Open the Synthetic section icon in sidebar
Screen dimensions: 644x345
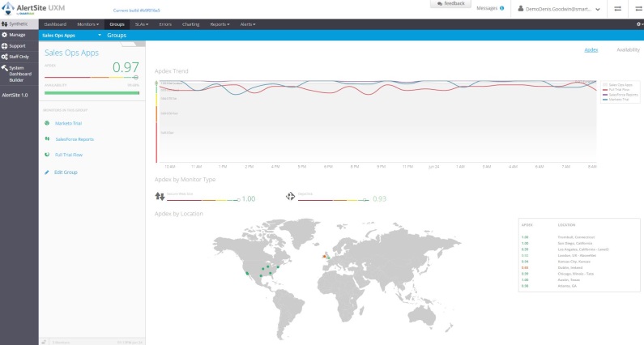(x=4, y=23)
